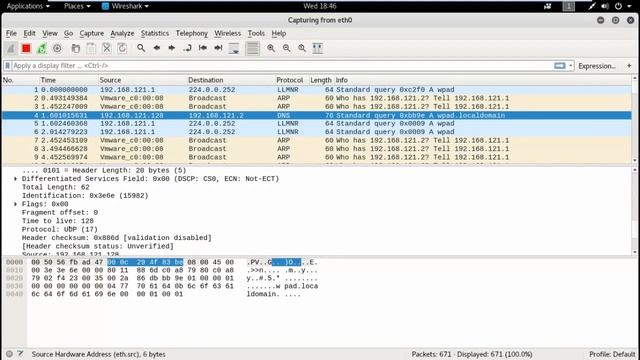Add filter button plus icon
Viewport: 640px width, 360px height.
(629, 66)
